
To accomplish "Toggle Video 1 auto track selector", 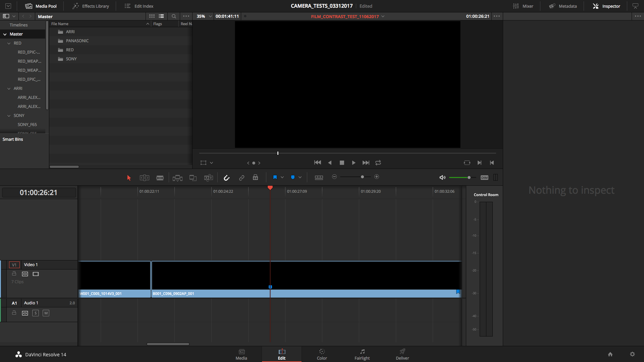I will pyautogui.click(x=25, y=274).
